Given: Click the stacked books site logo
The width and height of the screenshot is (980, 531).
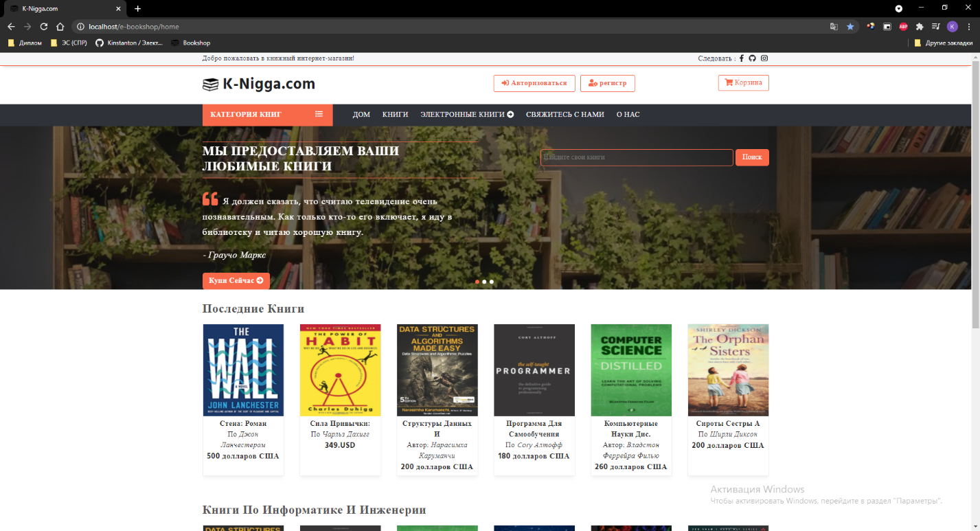Looking at the screenshot, I should (x=210, y=84).
